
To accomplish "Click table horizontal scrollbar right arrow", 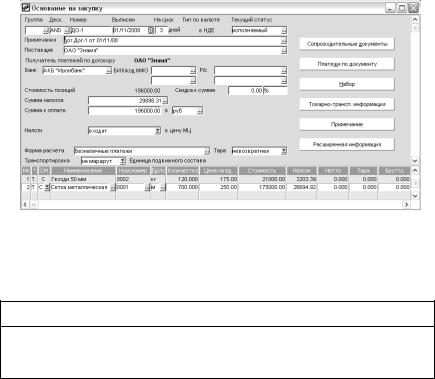I will click(406, 204).
